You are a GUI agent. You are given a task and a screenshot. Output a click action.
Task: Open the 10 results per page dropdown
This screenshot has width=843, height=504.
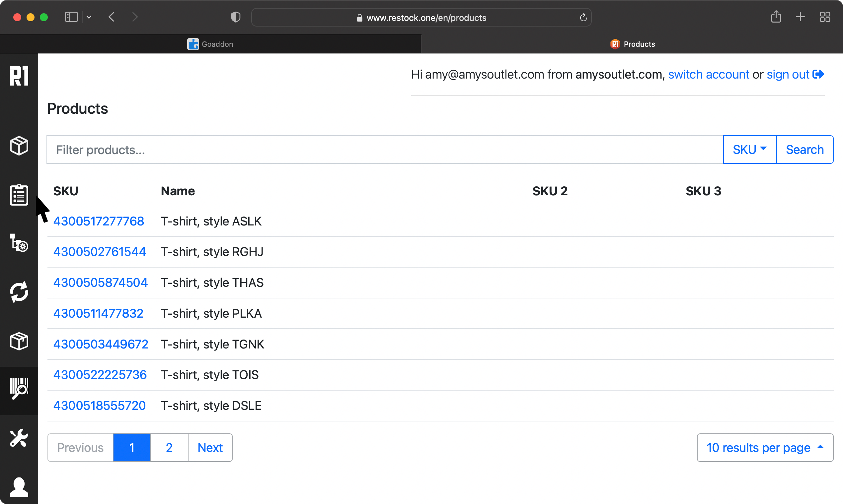[764, 448]
